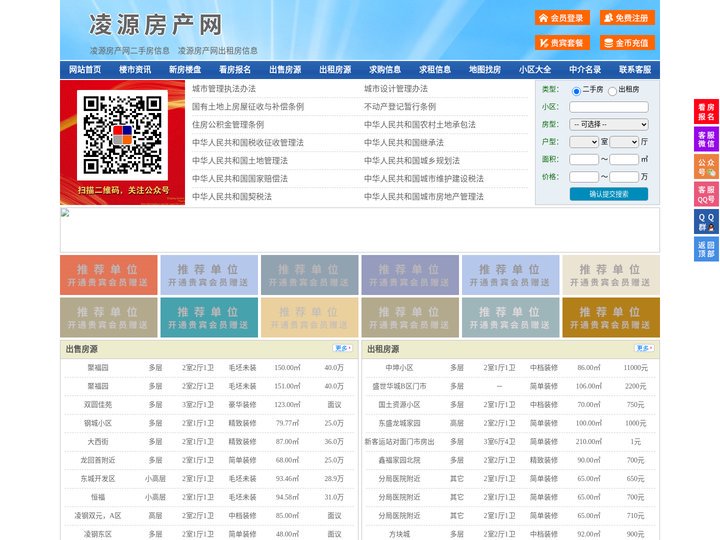
Task: Open 中介名录 in navigation bar
Action: pos(585,70)
